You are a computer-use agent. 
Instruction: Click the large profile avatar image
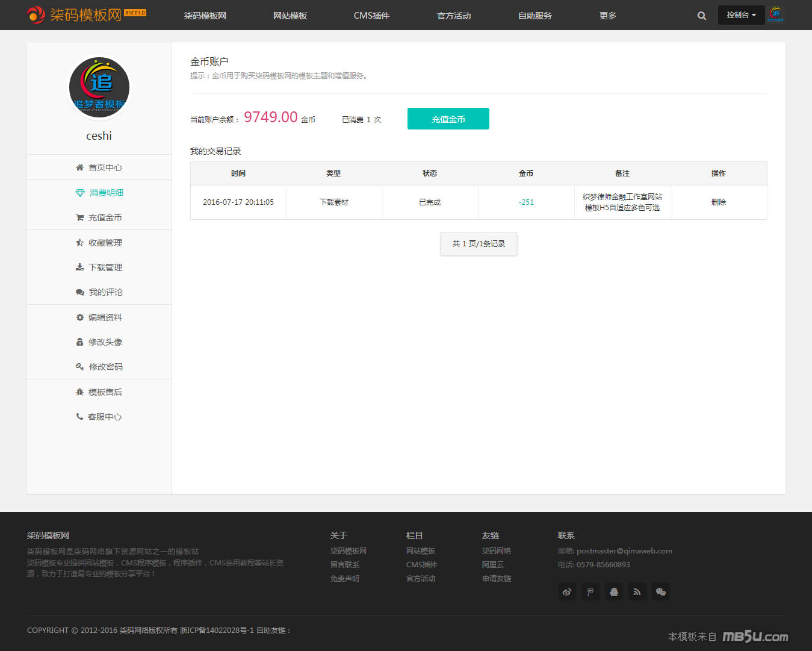99,87
